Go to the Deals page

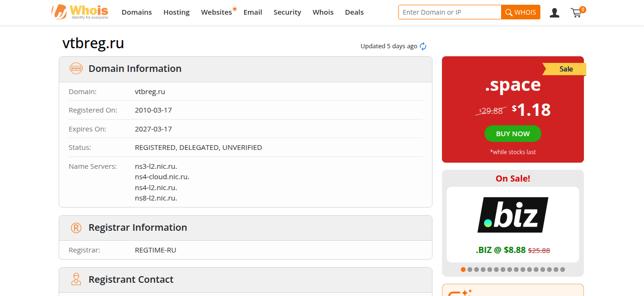(x=354, y=12)
